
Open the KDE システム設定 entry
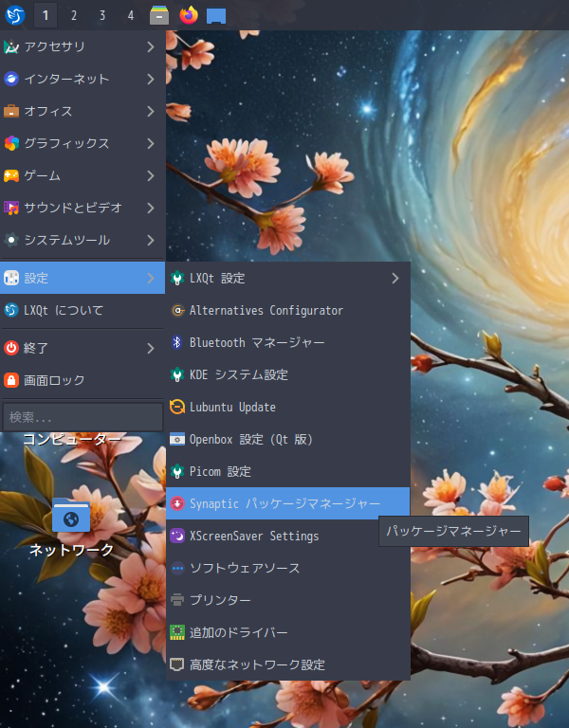288,374
